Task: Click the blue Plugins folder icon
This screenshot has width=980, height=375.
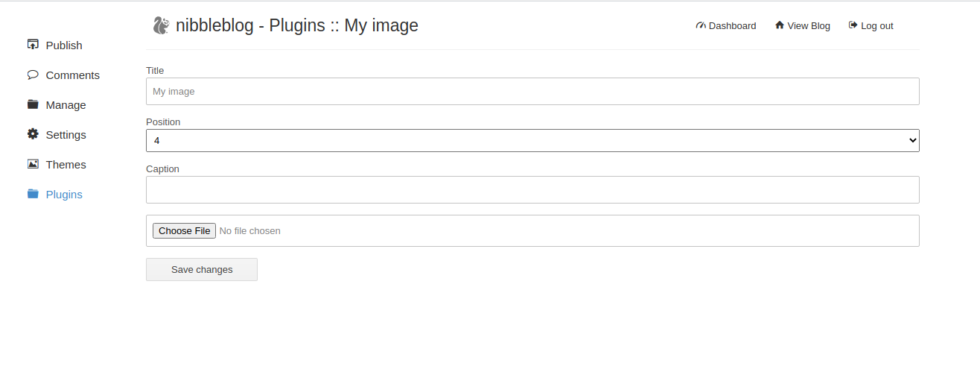Action: (33, 194)
